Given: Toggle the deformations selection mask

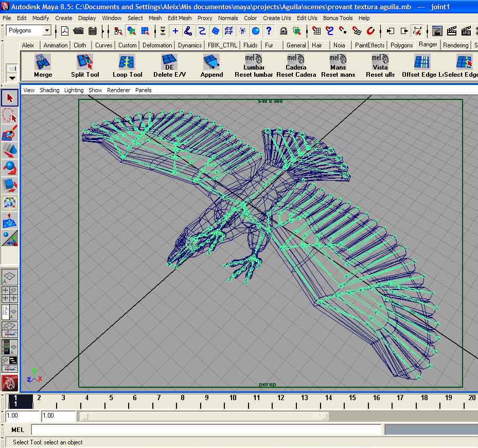Looking at the screenshot, I should (228, 31).
